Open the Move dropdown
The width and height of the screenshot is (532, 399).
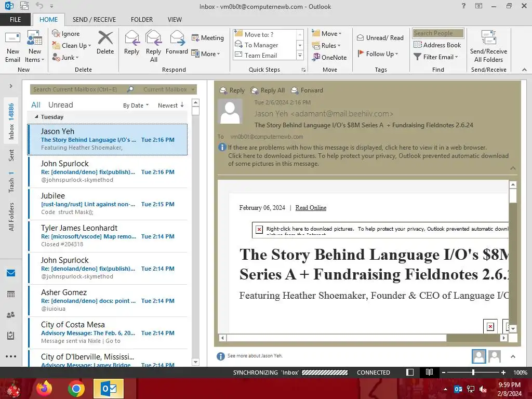[x=327, y=34]
